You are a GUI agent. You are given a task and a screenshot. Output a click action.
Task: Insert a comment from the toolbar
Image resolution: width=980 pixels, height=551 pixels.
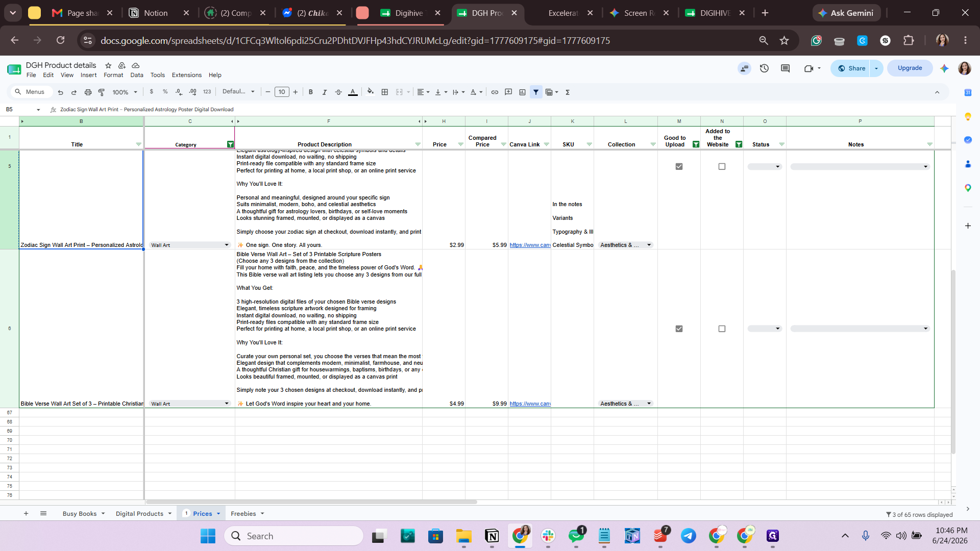[x=508, y=92]
